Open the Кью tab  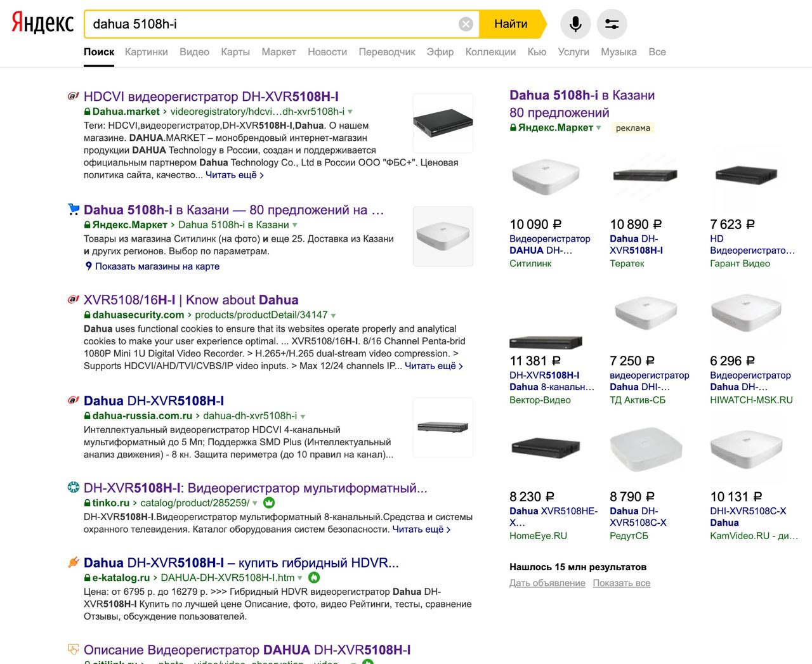tap(537, 52)
